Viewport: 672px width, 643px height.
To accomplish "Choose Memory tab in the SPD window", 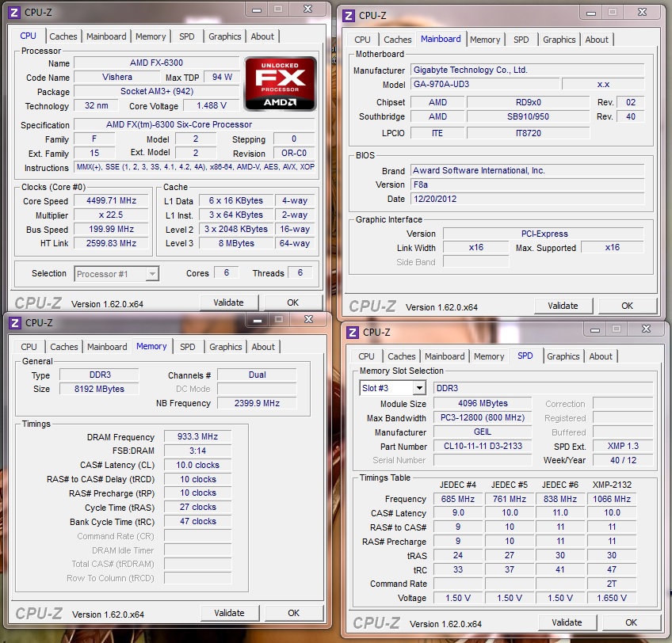I will (489, 356).
